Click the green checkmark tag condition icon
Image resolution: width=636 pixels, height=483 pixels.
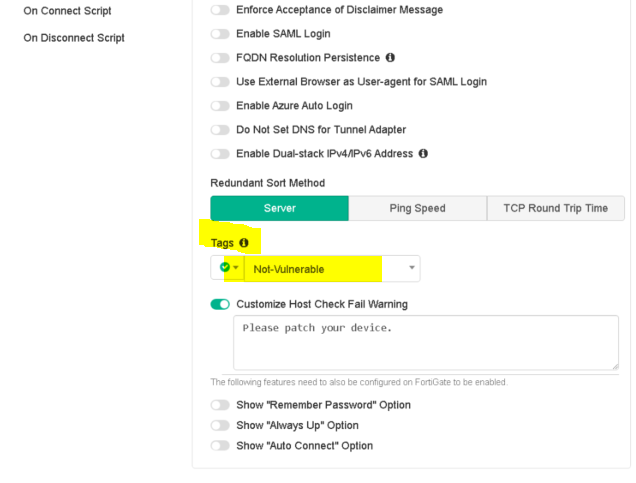tap(225, 268)
